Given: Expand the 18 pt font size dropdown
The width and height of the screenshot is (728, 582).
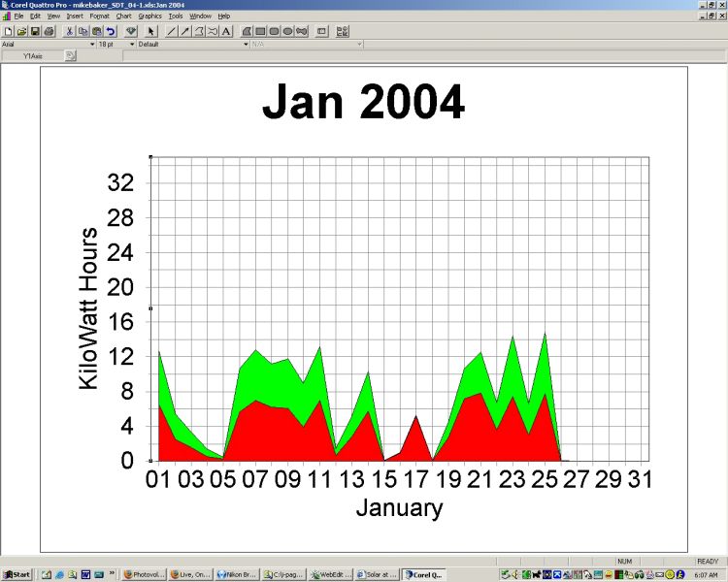Looking at the screenshot, I should 131,44.
